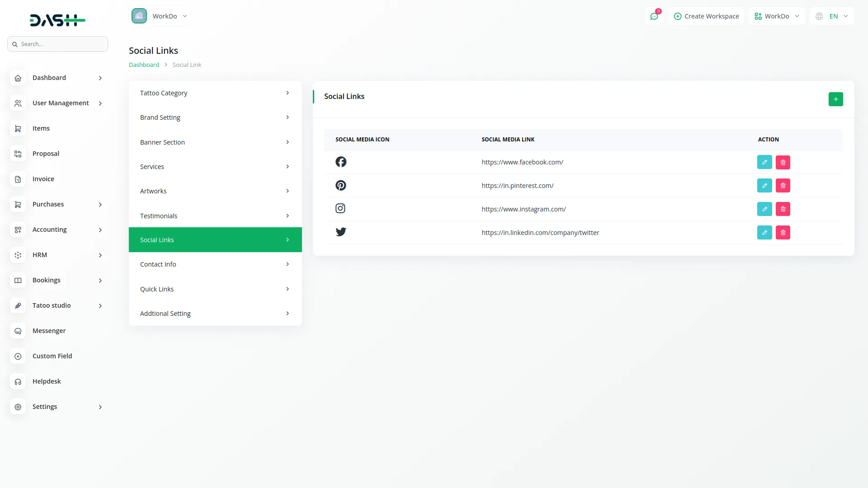This screenshot has width=868, height=488.
Task: Expand the Dashboard menu chevron
Action: [x=100, y=78]
